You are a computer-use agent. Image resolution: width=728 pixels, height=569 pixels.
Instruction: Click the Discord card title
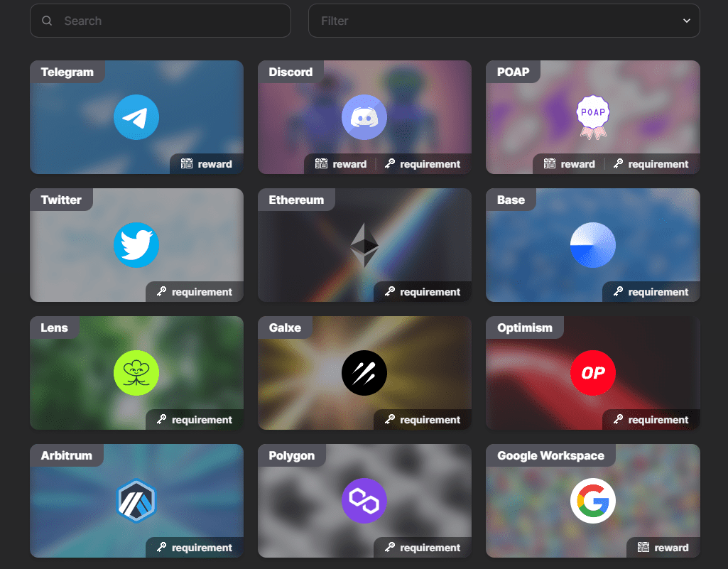click(290, 72)
